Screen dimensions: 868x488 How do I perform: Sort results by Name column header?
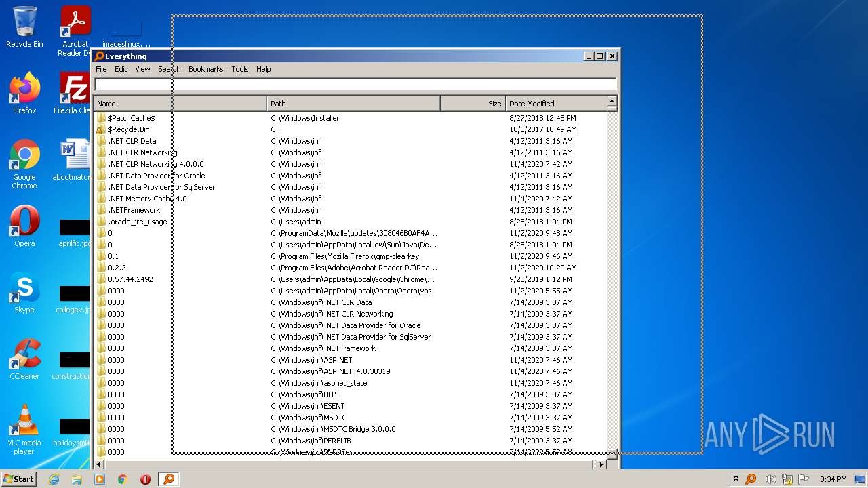tap(180, 104)
